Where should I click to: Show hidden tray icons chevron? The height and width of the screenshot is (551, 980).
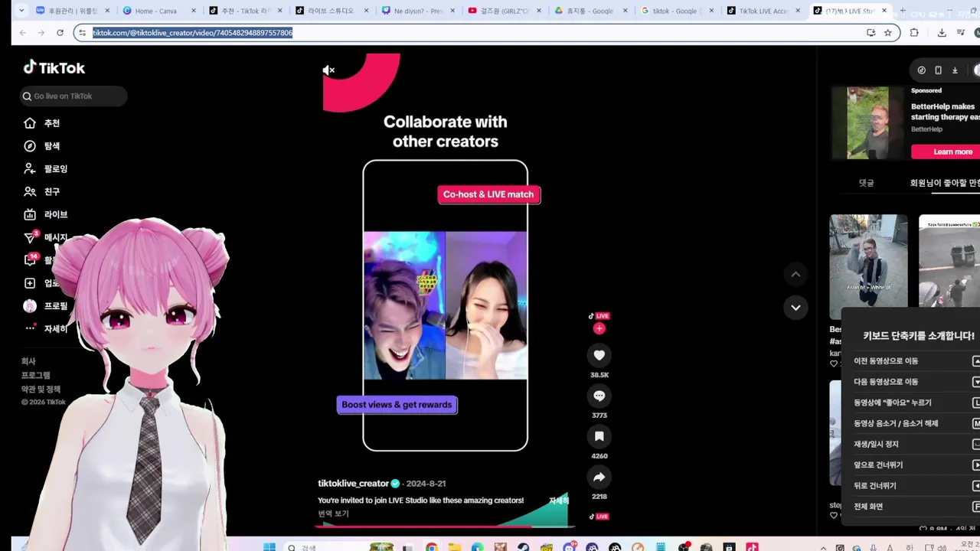tap(823, 547)
